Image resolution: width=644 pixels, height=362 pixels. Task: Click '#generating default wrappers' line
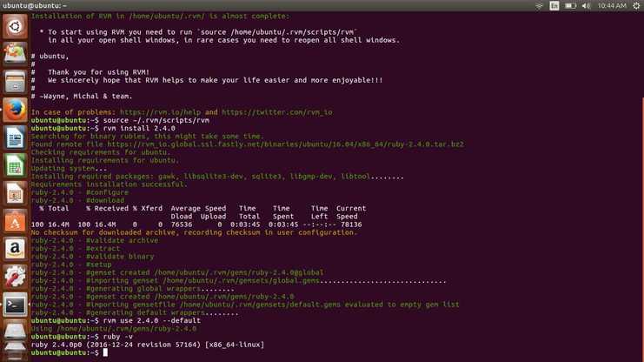(135, 312)
